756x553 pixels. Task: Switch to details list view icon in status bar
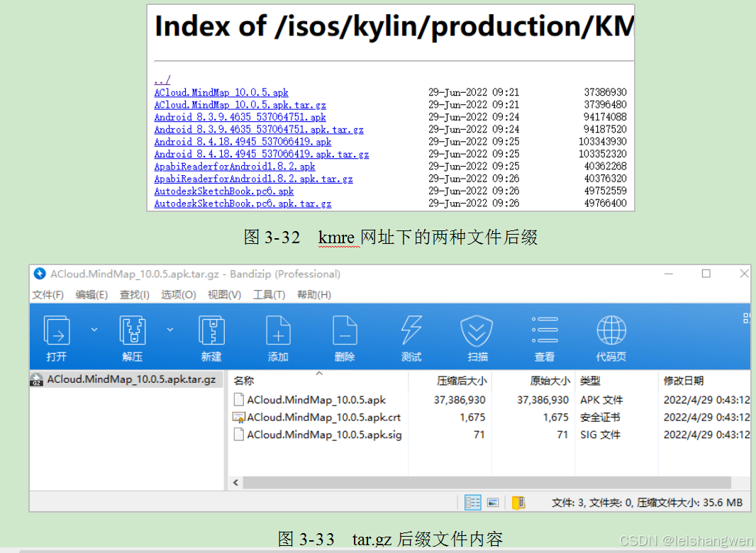[x=472, y=503]
